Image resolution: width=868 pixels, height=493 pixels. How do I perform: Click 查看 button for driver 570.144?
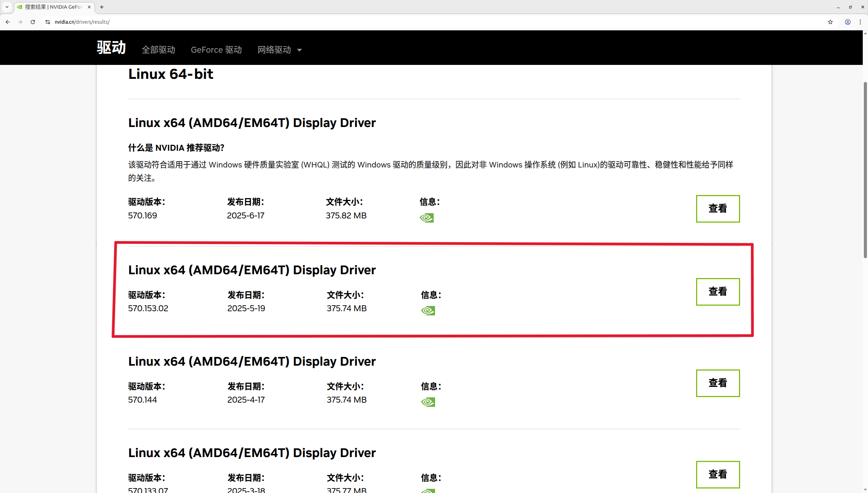(x=717, y=383)
